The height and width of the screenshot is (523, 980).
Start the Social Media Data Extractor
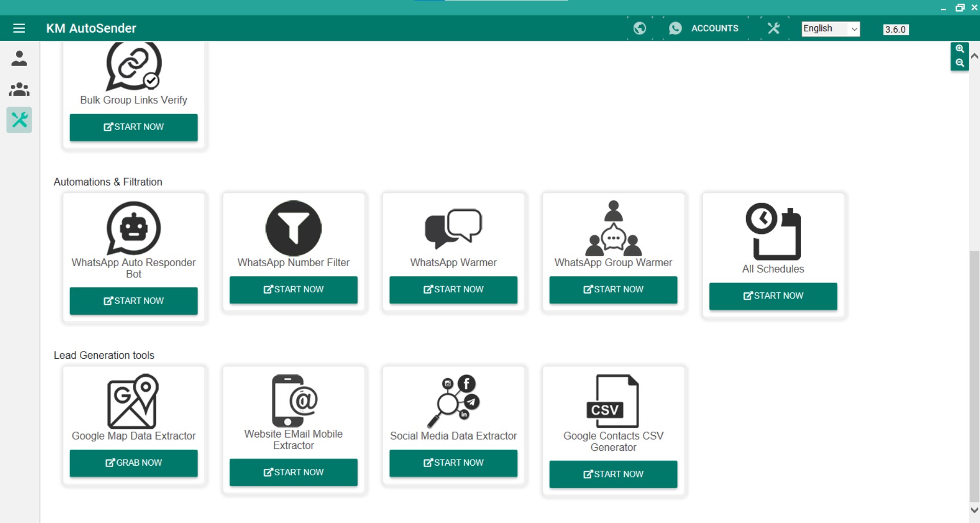pos(453,463)
